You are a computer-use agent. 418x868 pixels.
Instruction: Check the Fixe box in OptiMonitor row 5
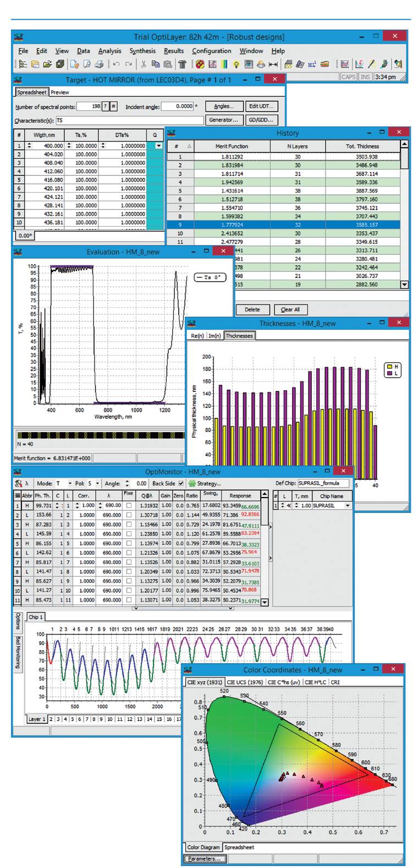129,543
